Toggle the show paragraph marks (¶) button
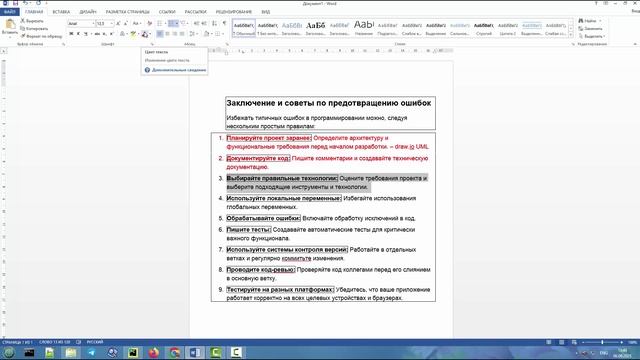This screenshot has height=360, width=640. coord(224,23)
